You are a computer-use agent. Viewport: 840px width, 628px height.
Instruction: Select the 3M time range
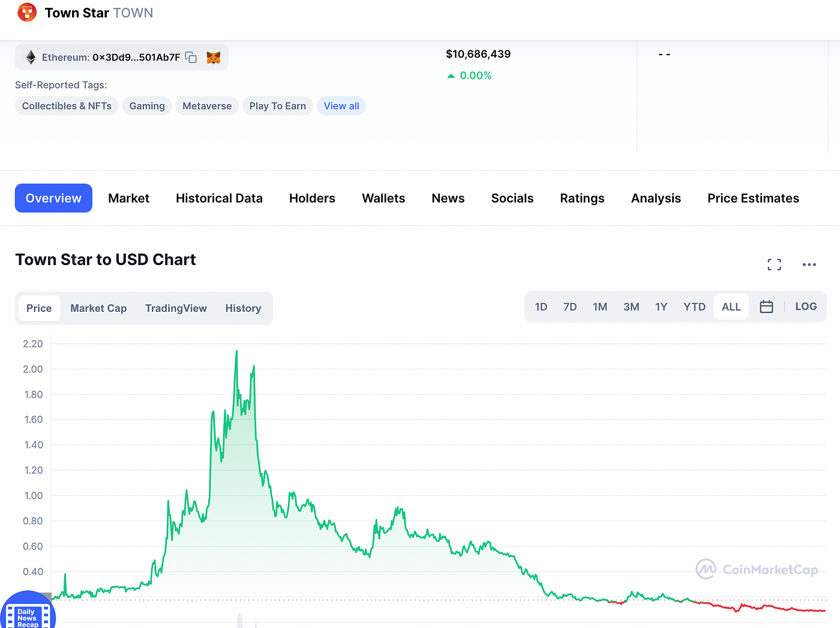[631, 307]
